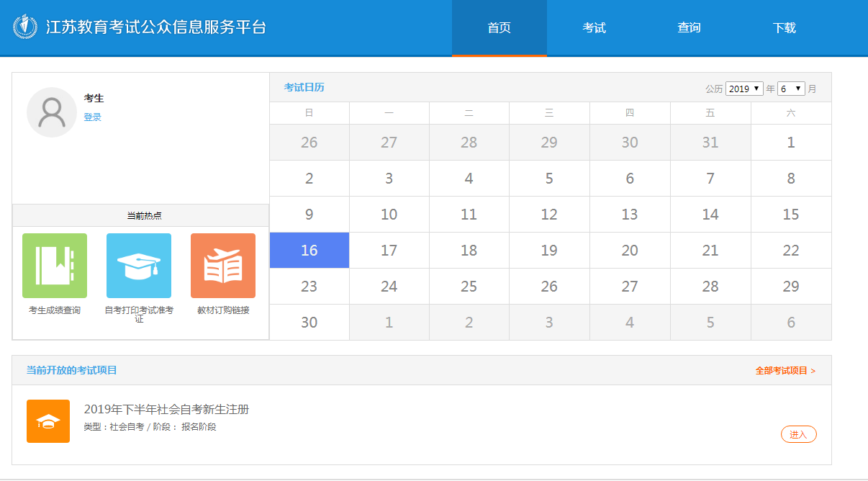This screenshot has height=481, width=868.
Task: Open the 考试 navigation tab
Action: [x=594, y=28]
